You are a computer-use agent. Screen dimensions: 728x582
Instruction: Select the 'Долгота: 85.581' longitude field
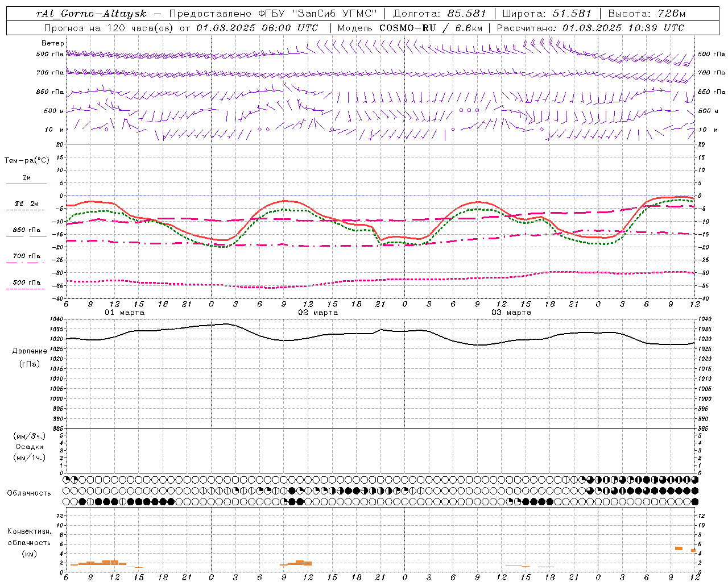click(x=440, y=14)
